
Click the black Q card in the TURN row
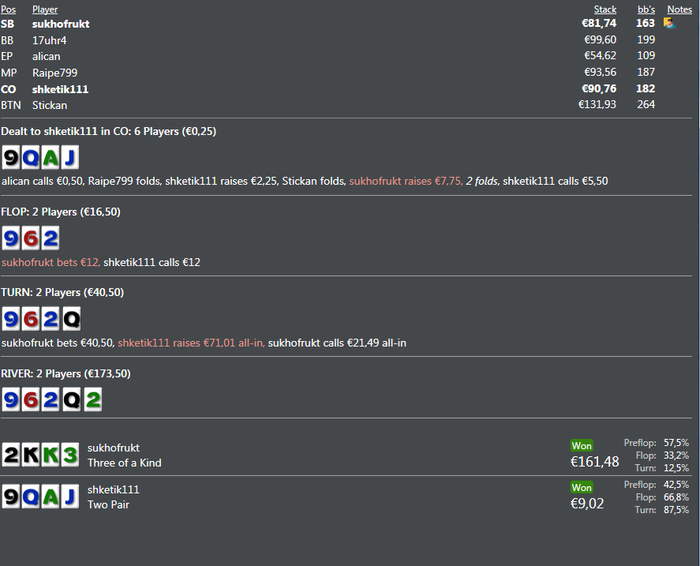(x=70, y=319)
